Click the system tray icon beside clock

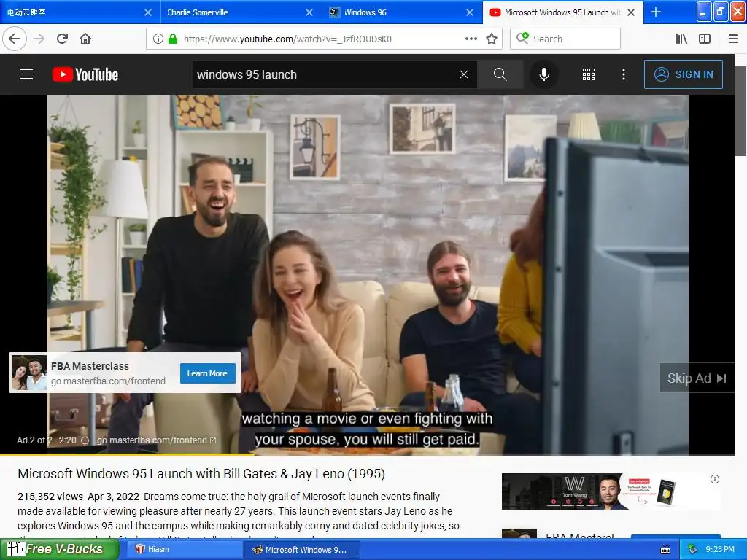coord(693,550)
